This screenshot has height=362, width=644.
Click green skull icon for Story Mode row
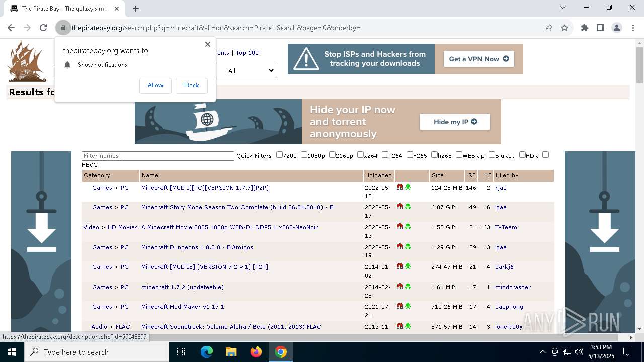click(408, 207)
